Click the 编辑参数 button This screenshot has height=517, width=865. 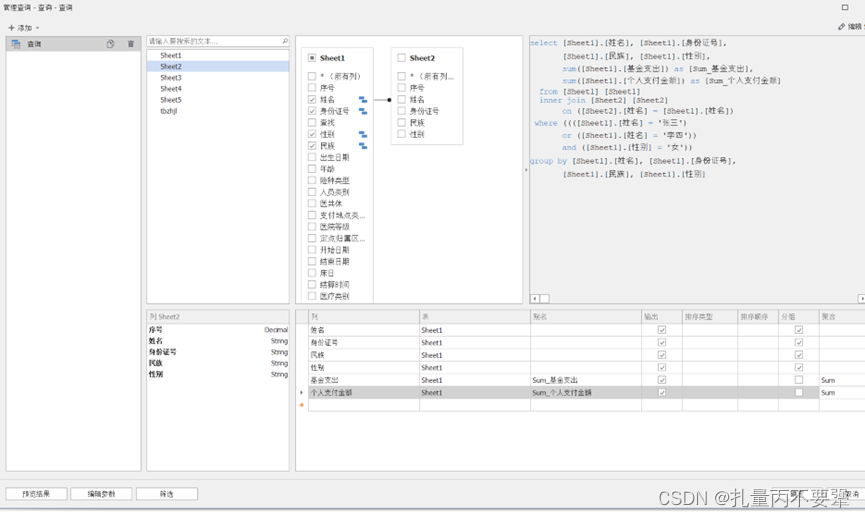[x=101, y=494]
